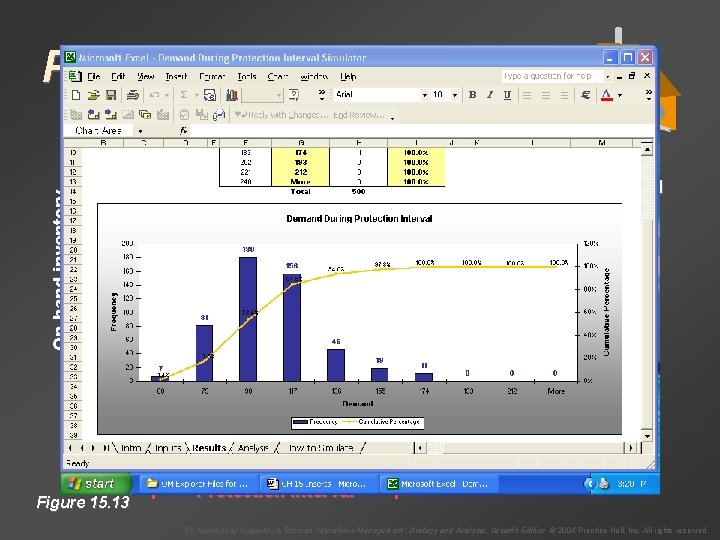Open the Format menu
Screen dimensions: 720x540
[x=212, y=76]
